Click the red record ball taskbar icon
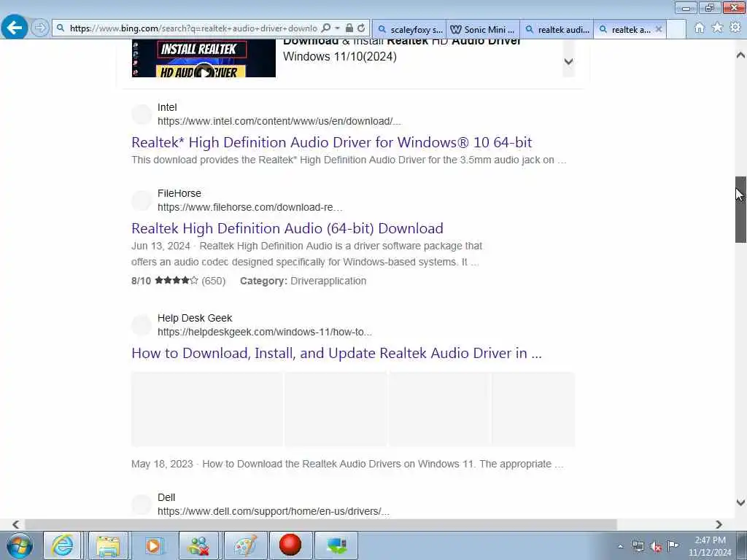Image resolution: width=747 pixels, height=560 pixels. [290, 545]
